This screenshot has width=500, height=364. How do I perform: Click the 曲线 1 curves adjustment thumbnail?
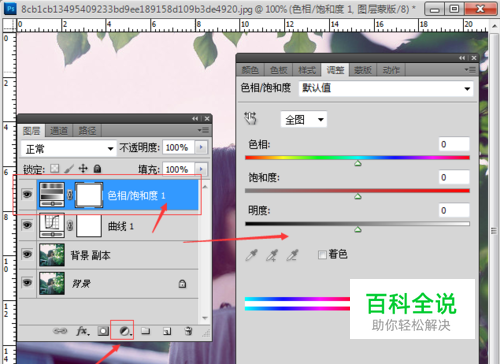52,225
